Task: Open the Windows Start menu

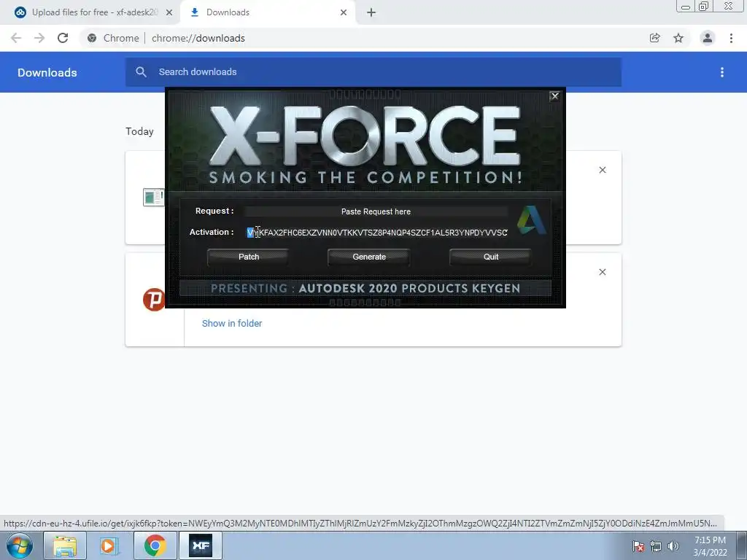Action: 20,545
